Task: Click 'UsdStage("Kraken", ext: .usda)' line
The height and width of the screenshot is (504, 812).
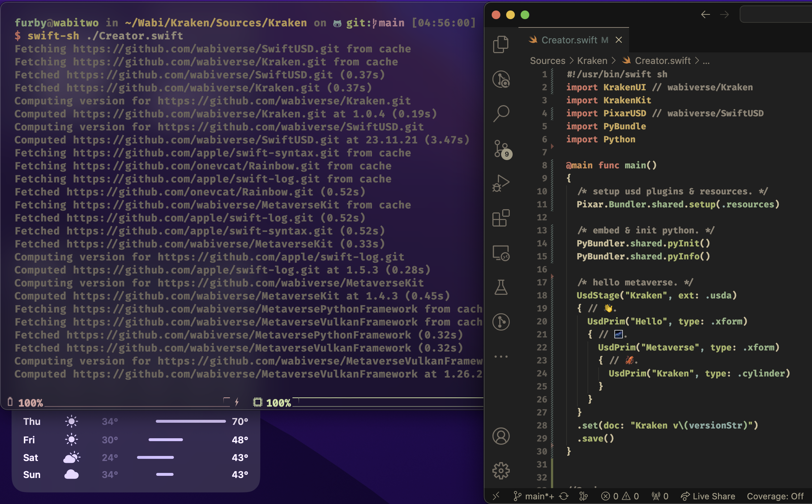Action: tap(657, 295)
